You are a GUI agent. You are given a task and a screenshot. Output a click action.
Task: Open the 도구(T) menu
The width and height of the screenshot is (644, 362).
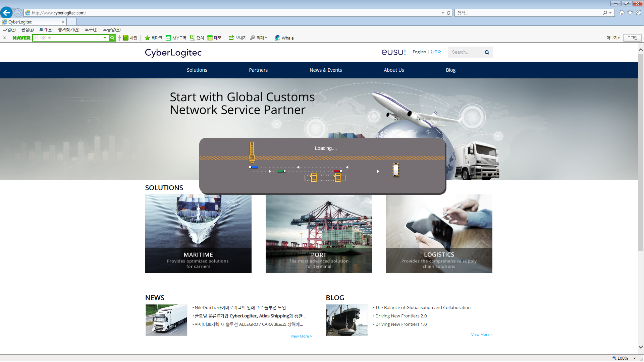click(x=91, y=29)
